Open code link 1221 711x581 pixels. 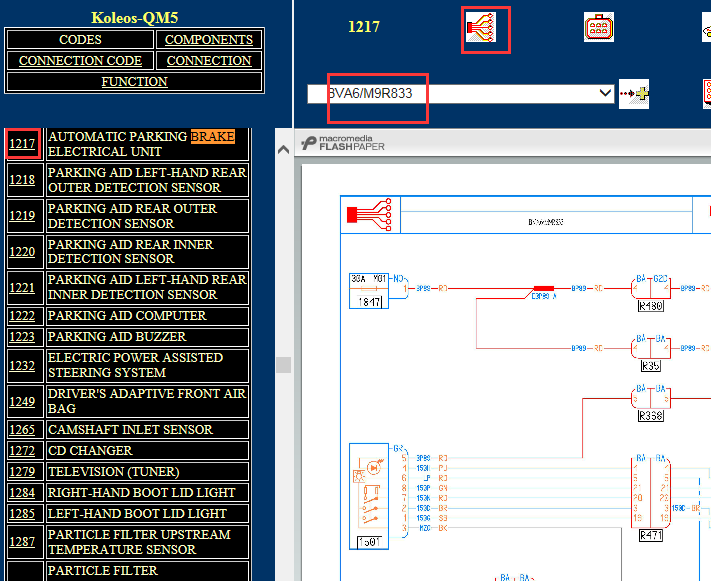coord(22,288)
